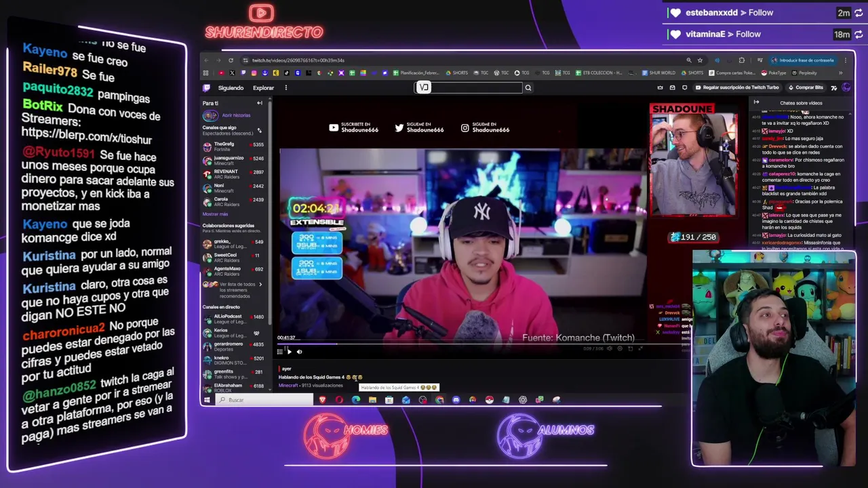Open REVENANT channel in sidebar
Screen dimensions: 868x488
click(x=234, y=174)
